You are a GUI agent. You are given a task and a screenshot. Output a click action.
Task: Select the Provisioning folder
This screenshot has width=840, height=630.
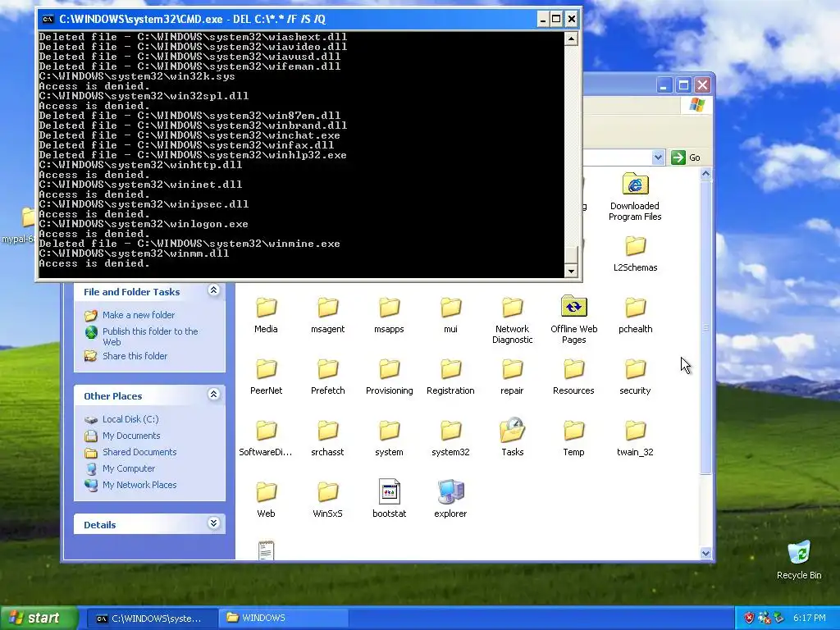tap(389, 377)
